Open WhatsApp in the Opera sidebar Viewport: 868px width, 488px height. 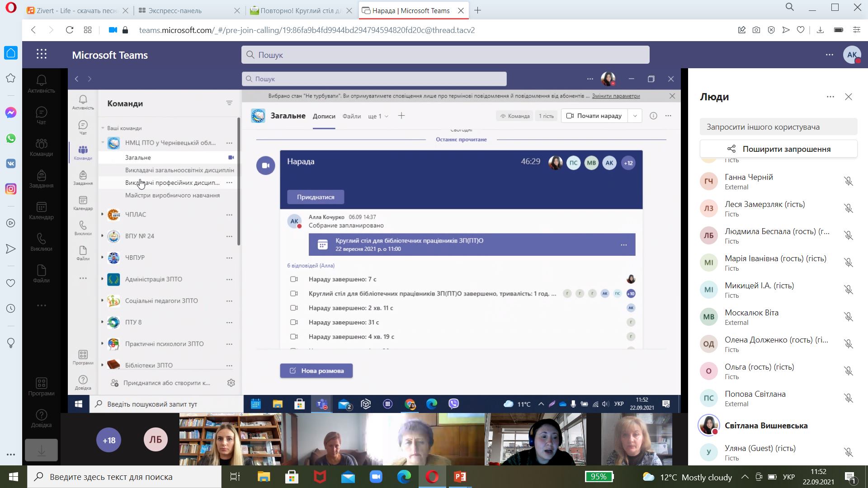(11, 138)
